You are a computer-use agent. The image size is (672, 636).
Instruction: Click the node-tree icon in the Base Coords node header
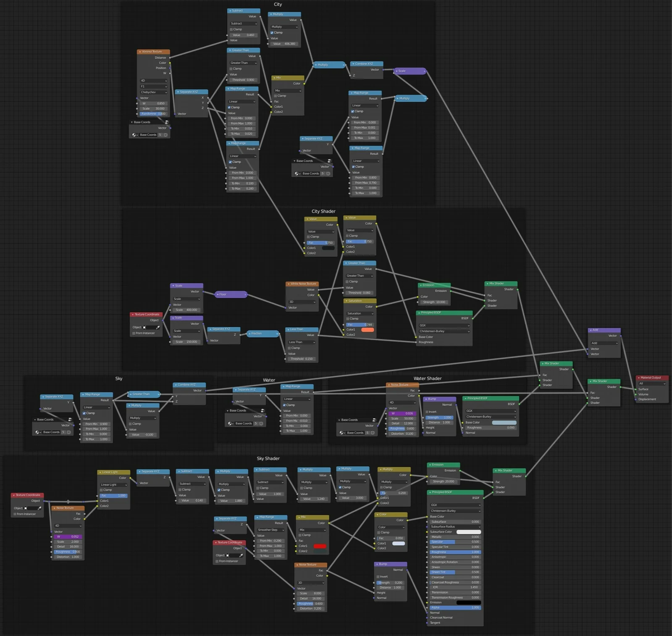167,122
